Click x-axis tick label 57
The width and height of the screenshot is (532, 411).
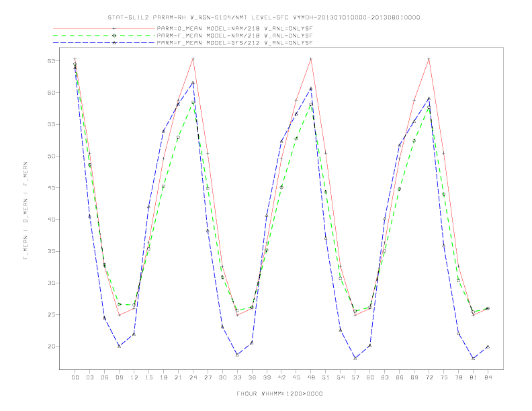pyautogui.click(x=355, y=377)
